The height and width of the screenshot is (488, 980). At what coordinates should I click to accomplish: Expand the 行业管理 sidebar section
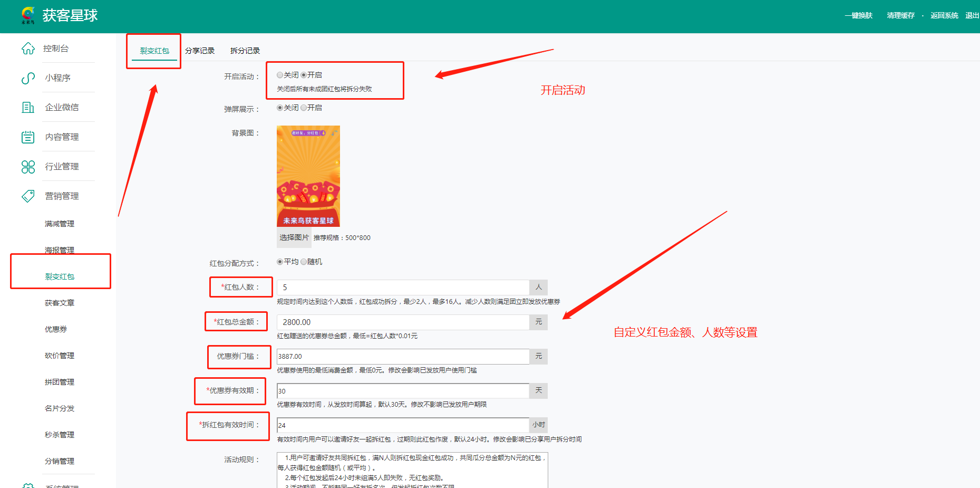62,167
